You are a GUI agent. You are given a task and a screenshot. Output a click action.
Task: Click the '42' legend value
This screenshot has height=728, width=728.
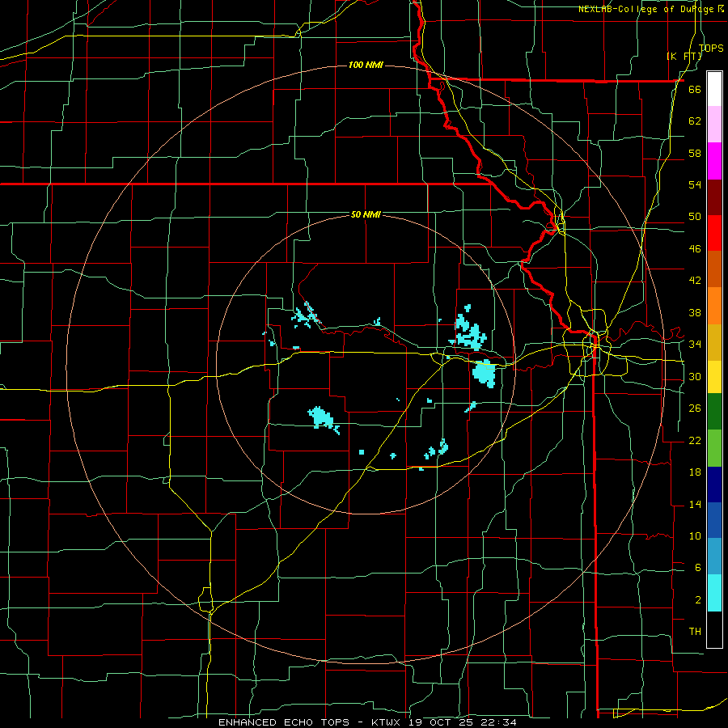coord(695,281)
